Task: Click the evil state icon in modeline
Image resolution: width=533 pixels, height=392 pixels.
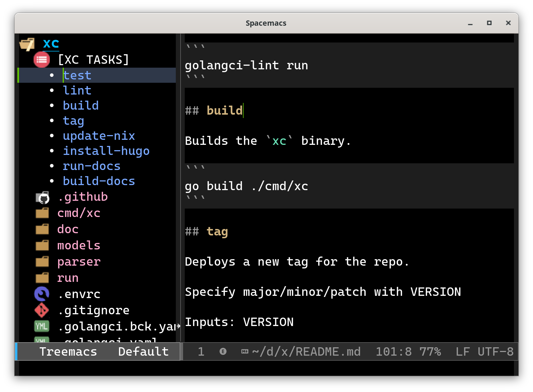Action: [223, 351]
